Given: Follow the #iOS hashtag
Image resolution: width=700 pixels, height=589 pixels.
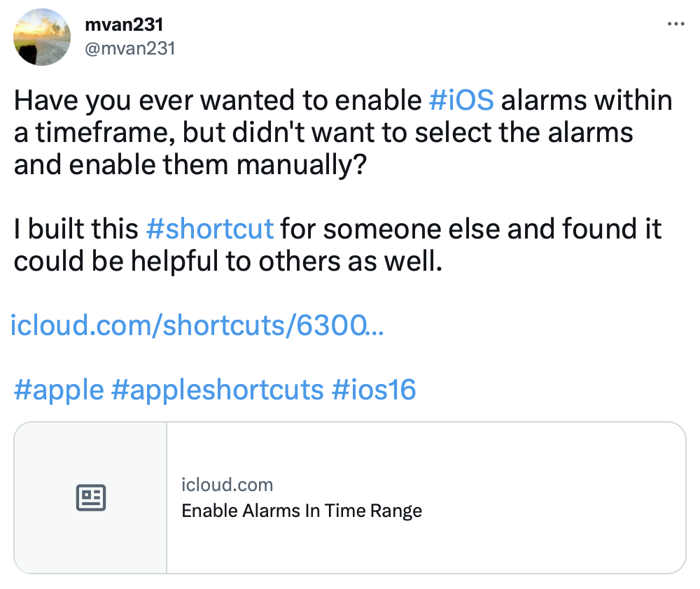Looking at the screenshot, I should click(461, 100).
